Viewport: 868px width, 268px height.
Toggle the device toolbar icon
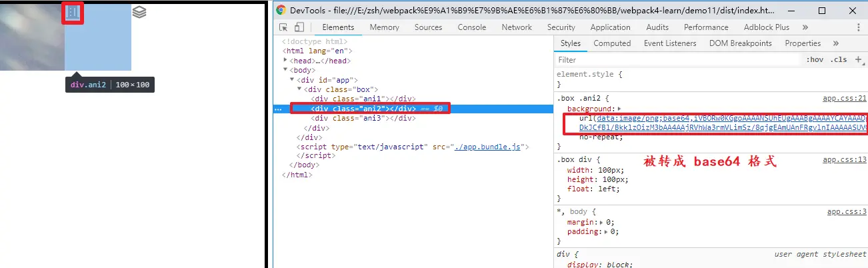(x=299, y=27)
